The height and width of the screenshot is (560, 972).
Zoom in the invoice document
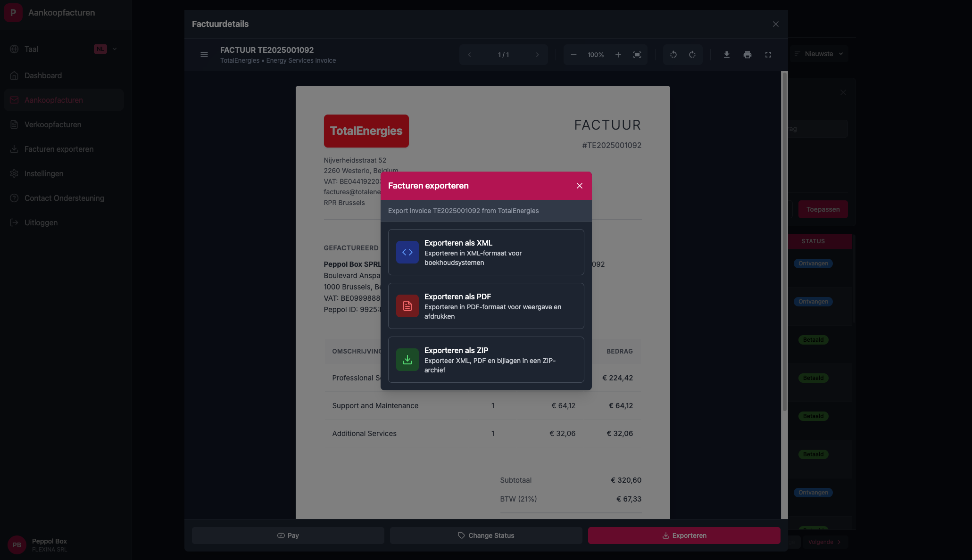click(x=618, y=55)
